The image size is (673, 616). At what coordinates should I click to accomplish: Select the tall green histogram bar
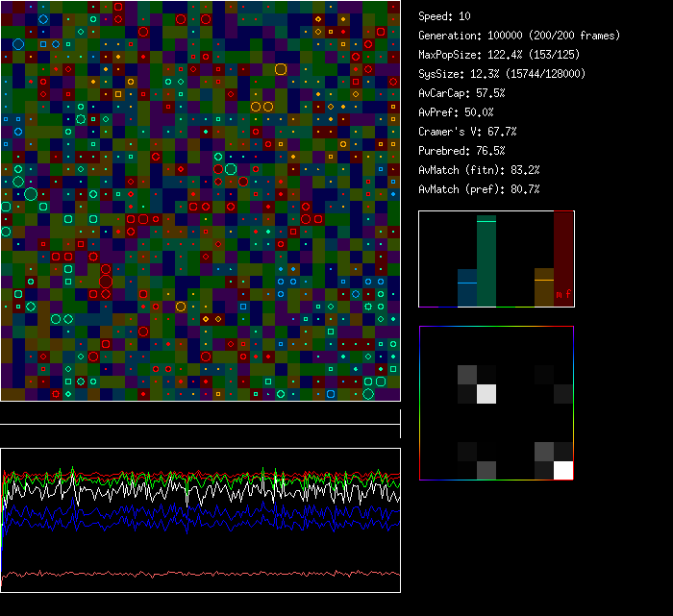coord(486,261)
